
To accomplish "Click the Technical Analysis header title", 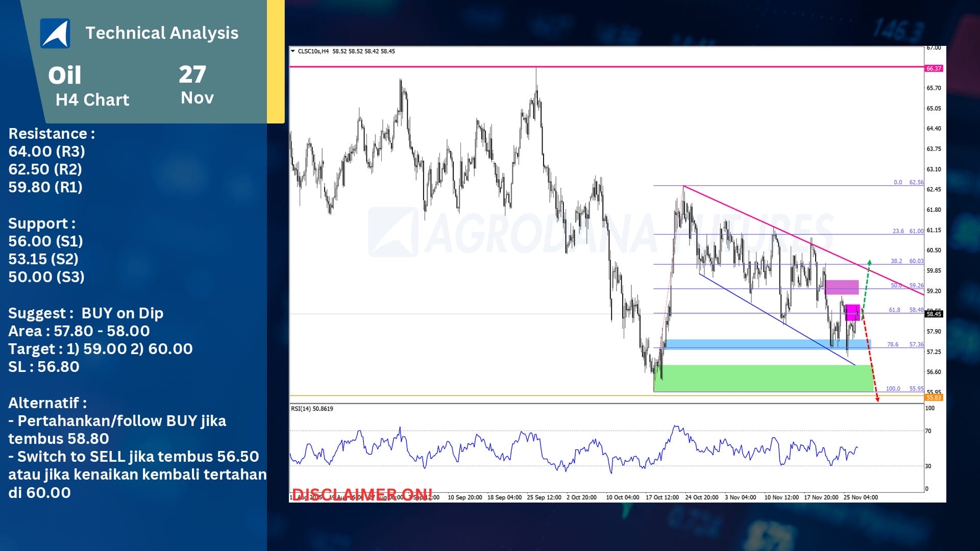I will [x=162, y=33].
